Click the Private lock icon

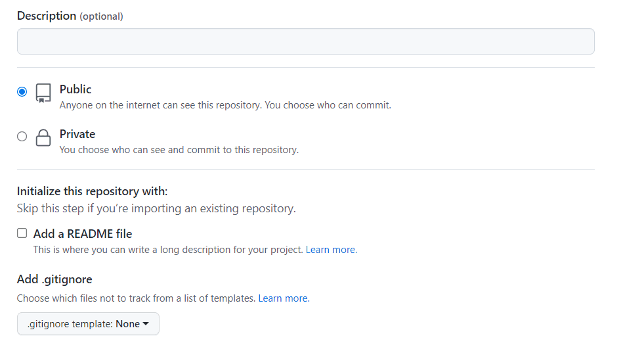tap(43, 137)
